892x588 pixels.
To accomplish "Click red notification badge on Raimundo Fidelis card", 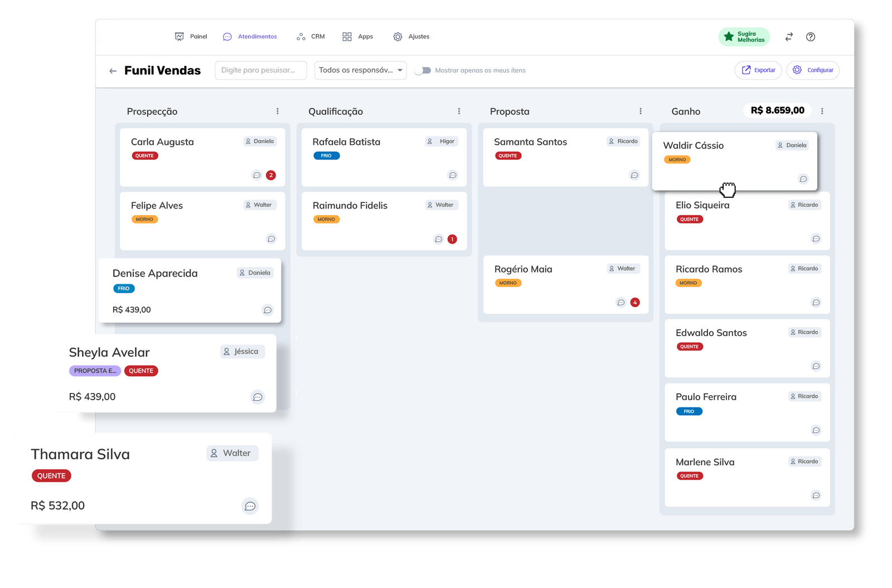I will click(x=452, y=239).
